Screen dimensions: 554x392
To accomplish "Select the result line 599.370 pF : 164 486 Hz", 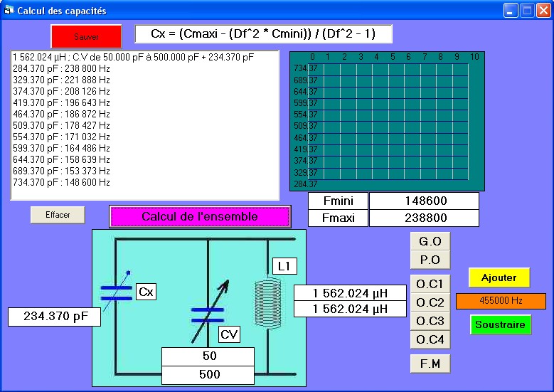I will (61, 148).
